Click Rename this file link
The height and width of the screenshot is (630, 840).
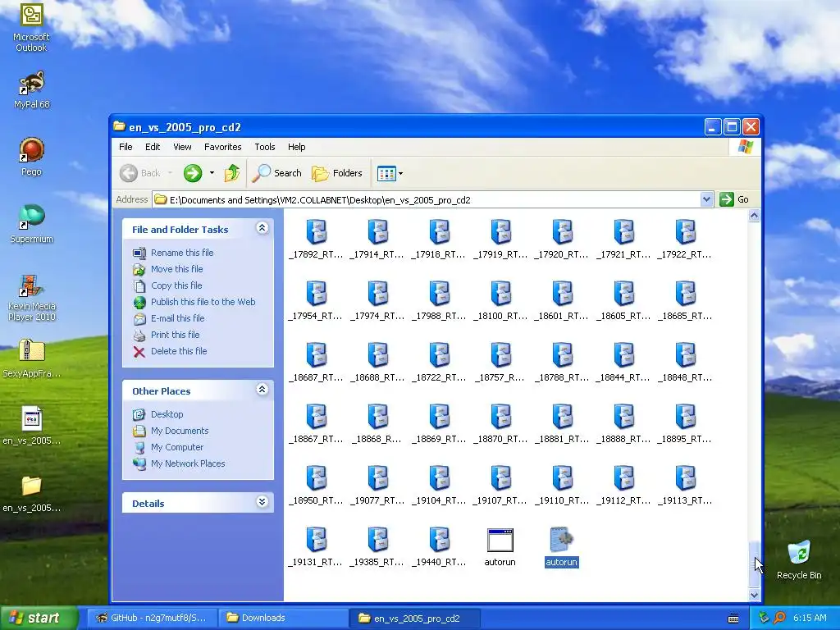pos(182,253)
